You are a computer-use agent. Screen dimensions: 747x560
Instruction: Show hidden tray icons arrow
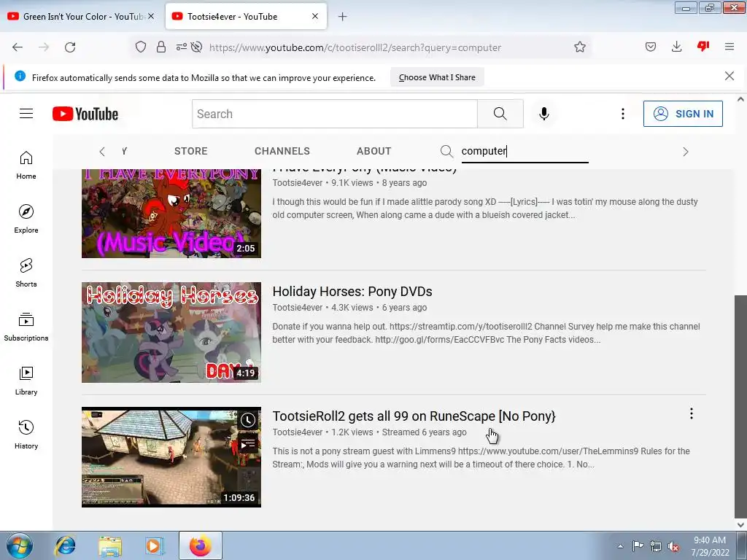620,546
